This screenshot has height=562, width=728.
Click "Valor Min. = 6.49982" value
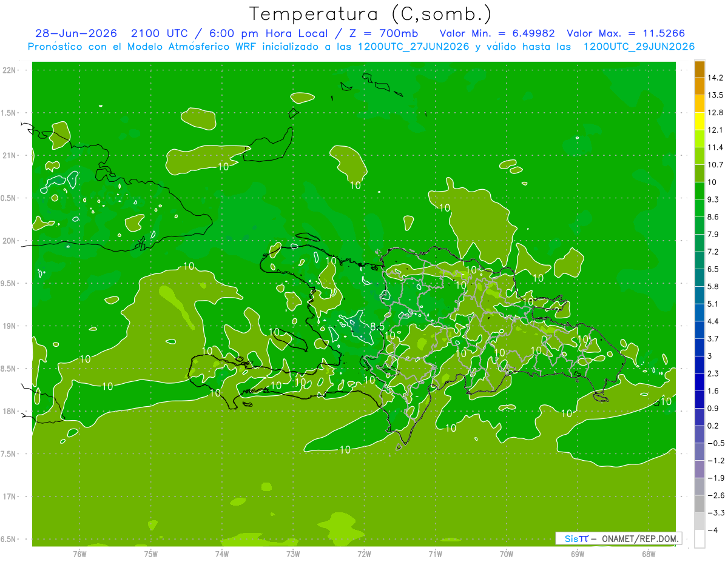click(497, 33)
